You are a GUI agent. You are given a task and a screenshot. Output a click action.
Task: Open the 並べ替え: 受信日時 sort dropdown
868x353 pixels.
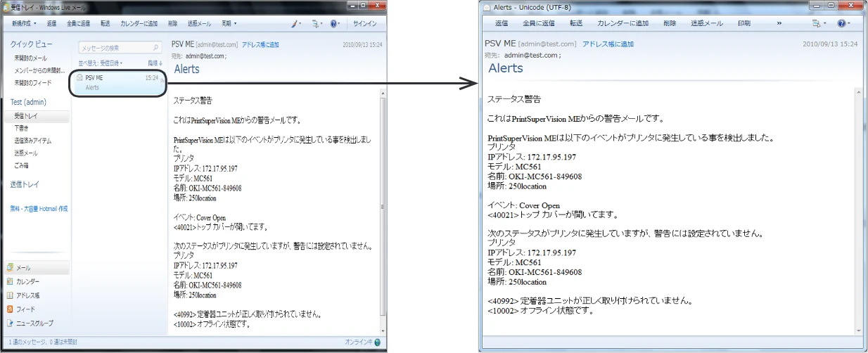point(101,63)
